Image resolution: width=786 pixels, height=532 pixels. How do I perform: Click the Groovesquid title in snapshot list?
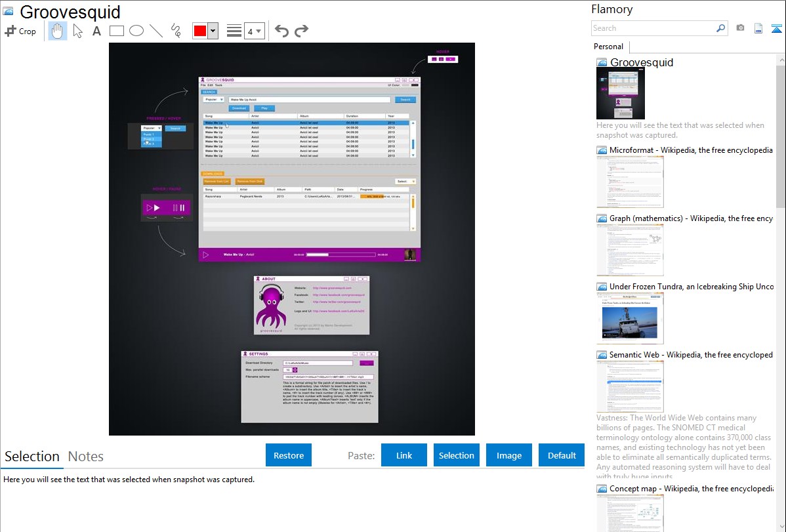[x=642, y=62]
